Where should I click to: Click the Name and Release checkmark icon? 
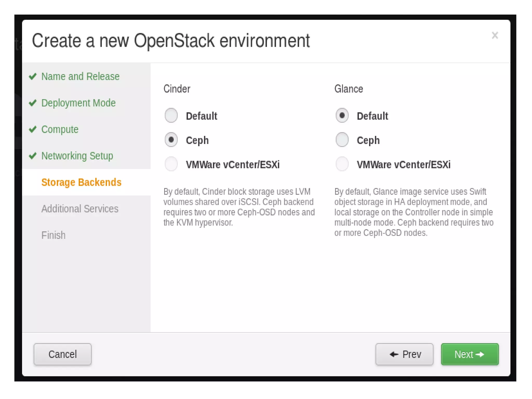[32, 76]
